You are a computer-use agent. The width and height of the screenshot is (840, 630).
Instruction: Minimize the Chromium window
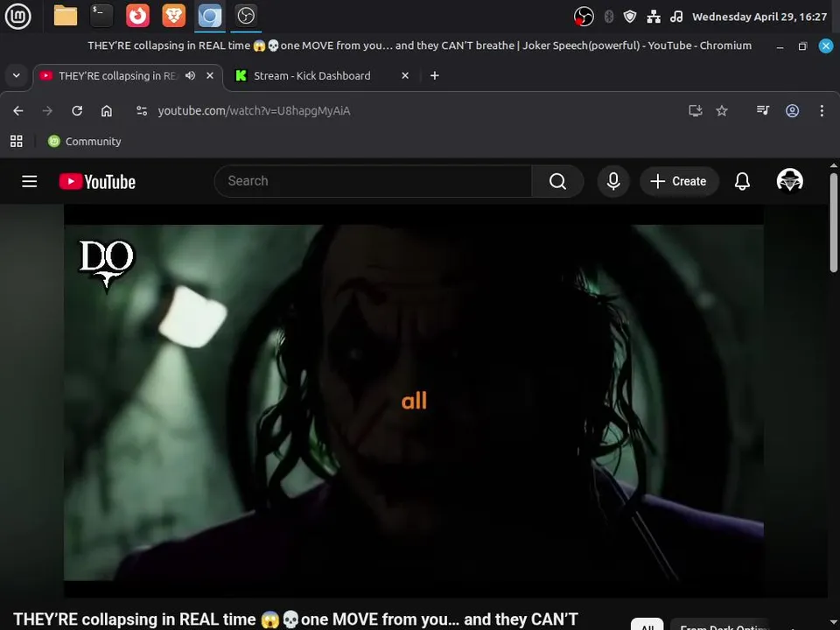click(780, 46)
